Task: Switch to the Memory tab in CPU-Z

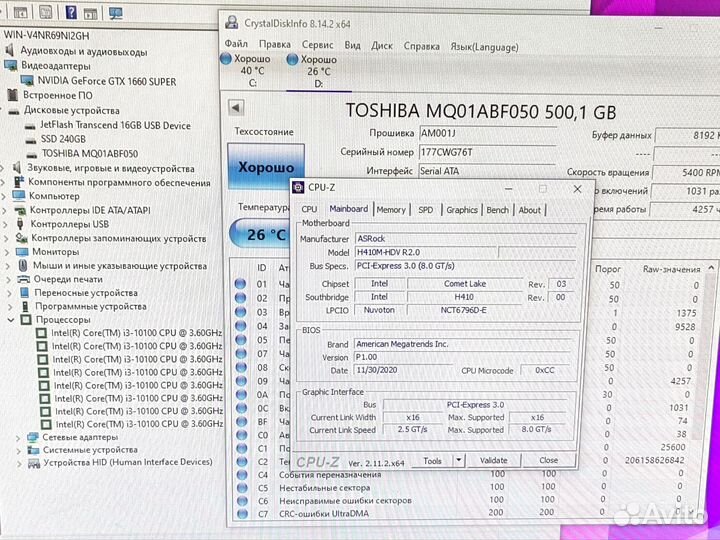Action: coord(391,209)
